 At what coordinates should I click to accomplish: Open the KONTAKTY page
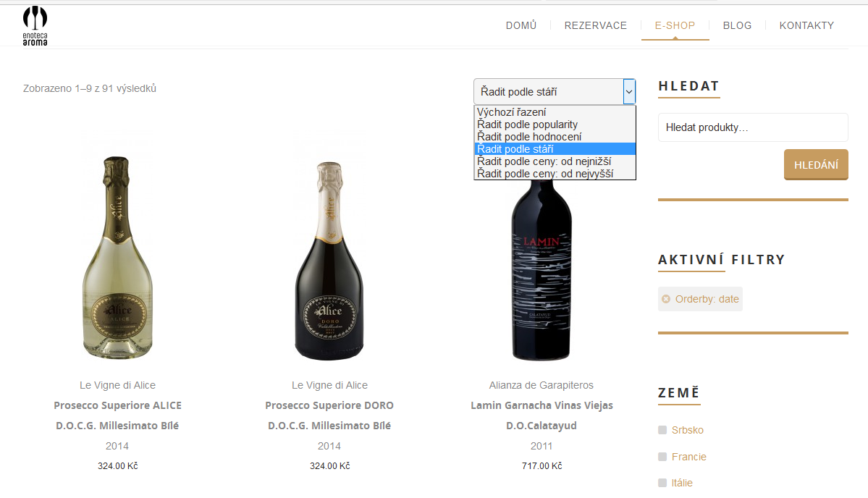(806, 25)
